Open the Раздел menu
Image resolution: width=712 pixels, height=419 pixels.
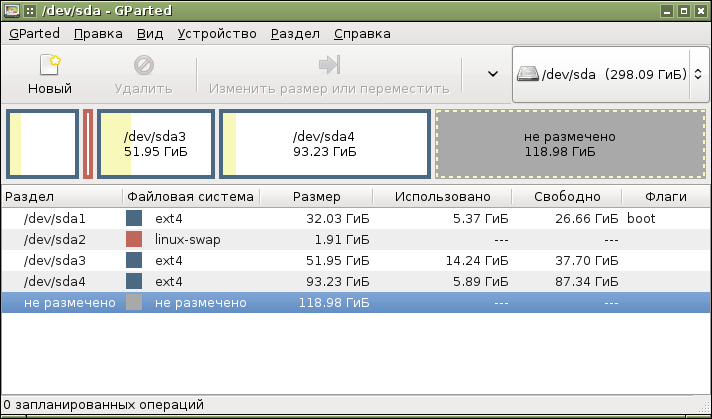[x=295, y=34]
